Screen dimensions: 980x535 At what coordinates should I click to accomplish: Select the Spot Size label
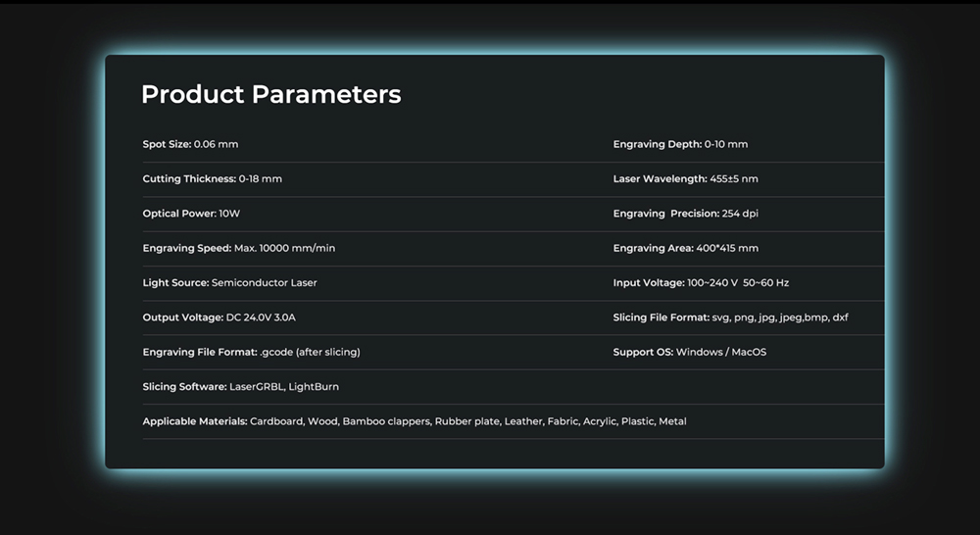pos(167,144)
